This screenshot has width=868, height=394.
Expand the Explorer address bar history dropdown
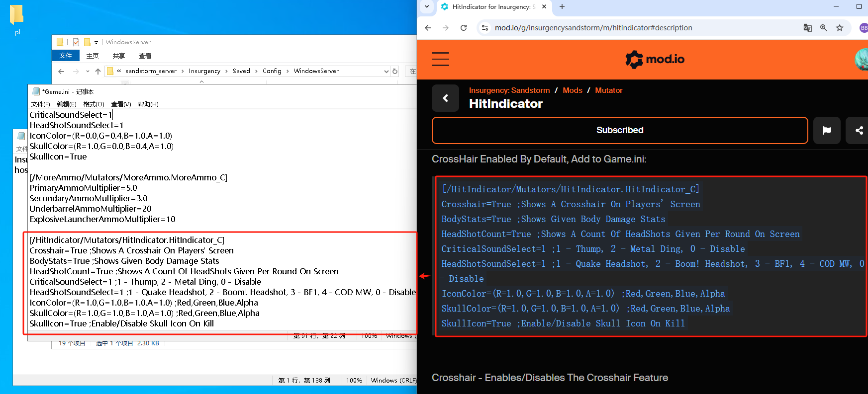[386, 72]
